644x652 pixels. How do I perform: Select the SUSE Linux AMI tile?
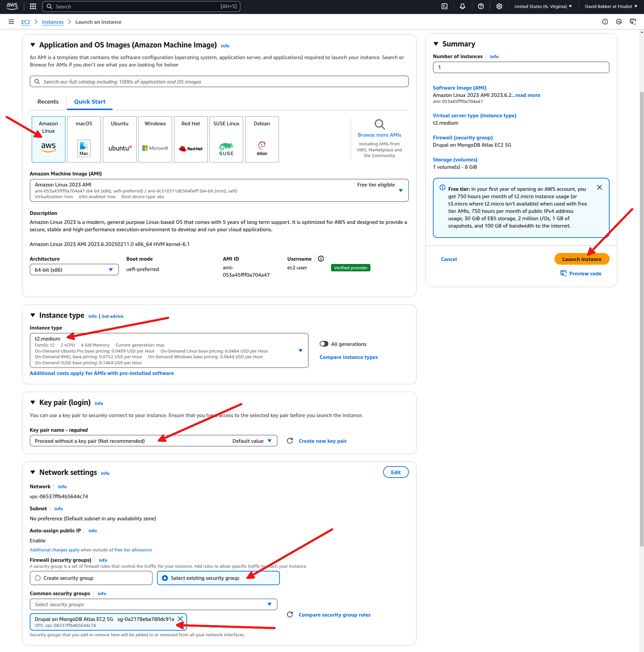click(226, 139)
